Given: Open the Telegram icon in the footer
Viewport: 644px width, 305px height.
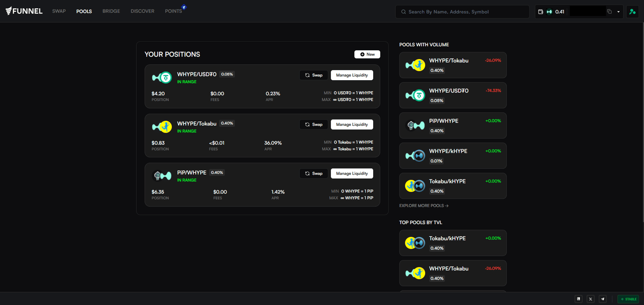Looking at the screenshot, I should 602,299.
